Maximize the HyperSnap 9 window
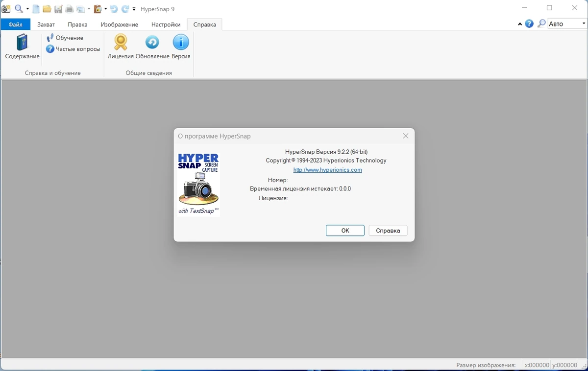Image resolution: width=588 pixels, height=371 pixels. pyautogui.click(x=549, y=8)
